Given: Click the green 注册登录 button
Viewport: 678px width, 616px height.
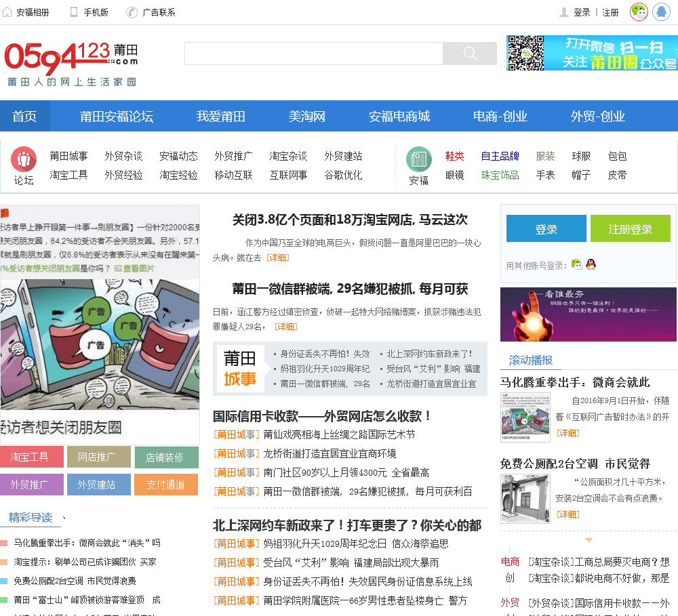Looking at the screenshot, I should pyautogui.click(x=631, y=228).
